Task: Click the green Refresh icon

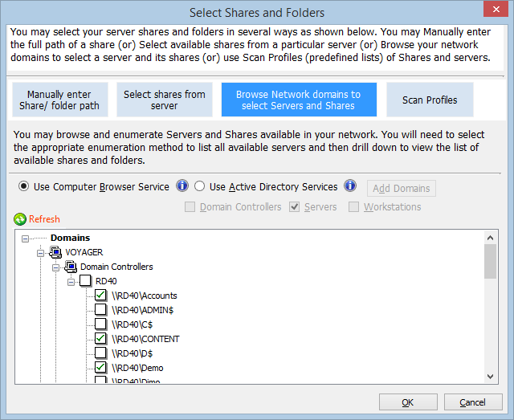Action: 20,219
